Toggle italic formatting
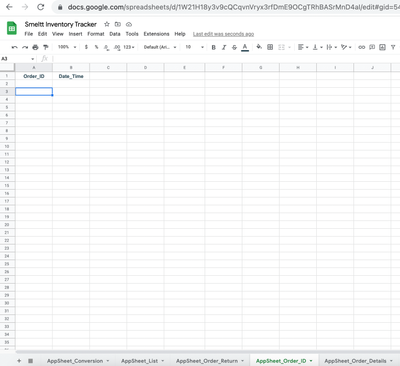The height and width of the screenshot is (366, 400). (x=224, y=47)
